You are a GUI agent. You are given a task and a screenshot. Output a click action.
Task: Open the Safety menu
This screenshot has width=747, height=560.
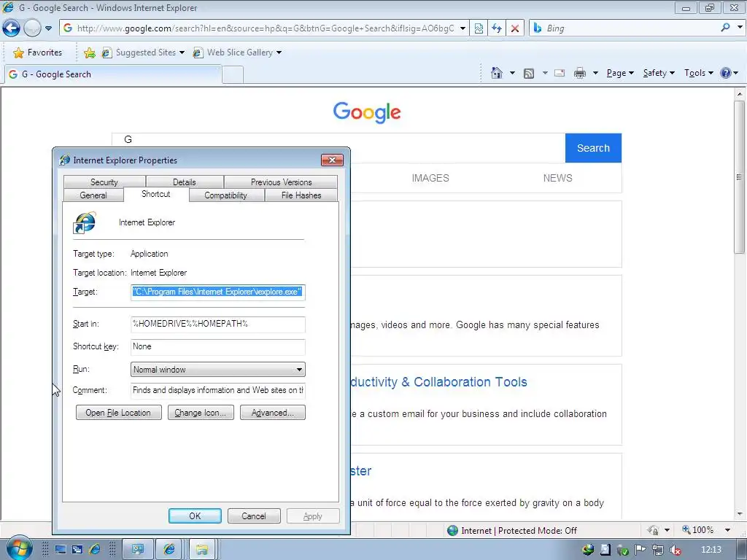pyautogui.click(x=659, y=73)
